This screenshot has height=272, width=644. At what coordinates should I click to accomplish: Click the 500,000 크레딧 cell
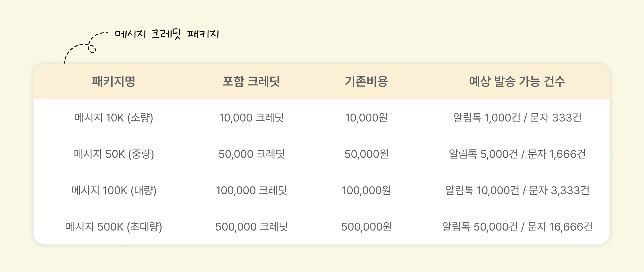click(251, 227)
